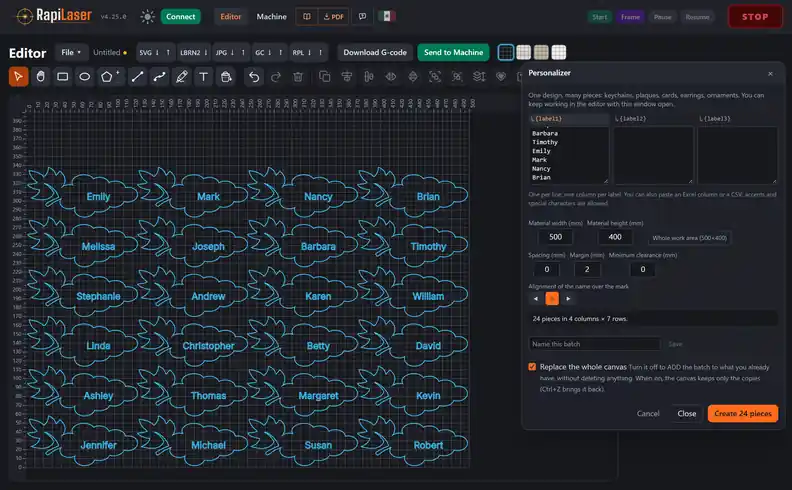Click Download G-code
This screenshot has width=792, height=490.
[375, 52]
